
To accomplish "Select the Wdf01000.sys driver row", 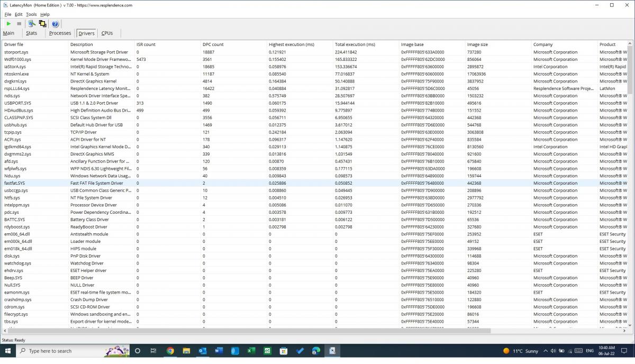I will 315,60.
